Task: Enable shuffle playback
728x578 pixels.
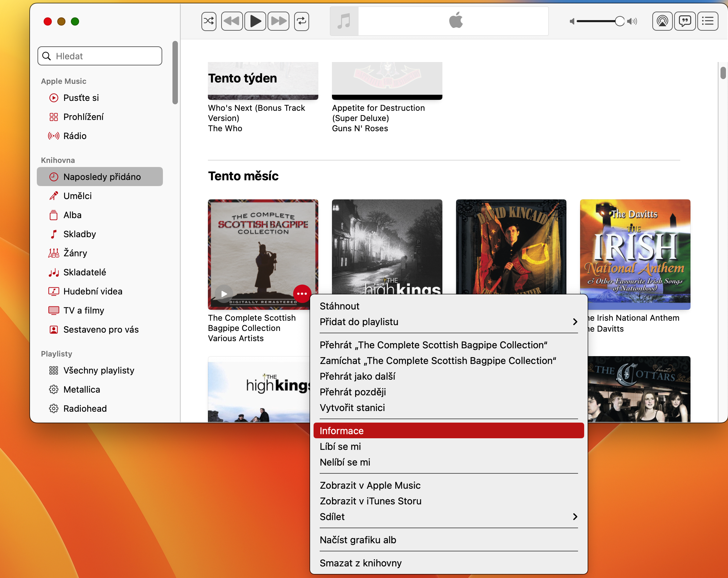Action: 209,21
